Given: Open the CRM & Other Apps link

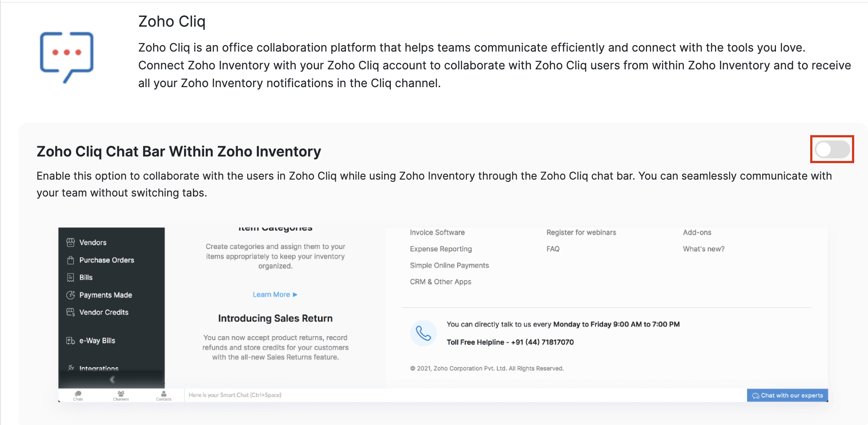Looking at the screenshot, I should click(x=440, y=282).
